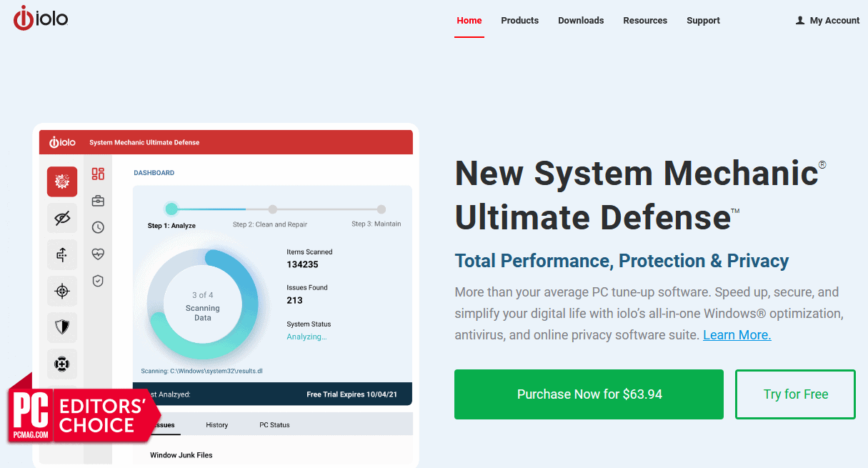868x468 pixels.
Task: Select the clock history icon
Action: point(98,227)
